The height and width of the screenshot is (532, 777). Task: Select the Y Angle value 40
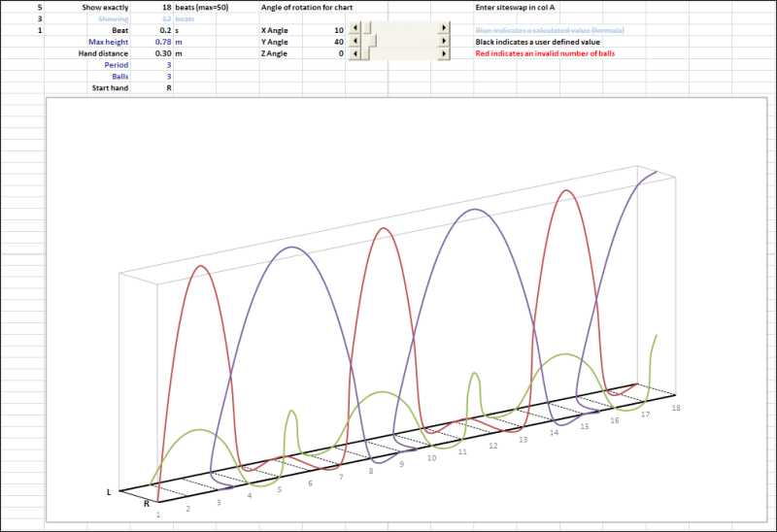pos(323,42)
